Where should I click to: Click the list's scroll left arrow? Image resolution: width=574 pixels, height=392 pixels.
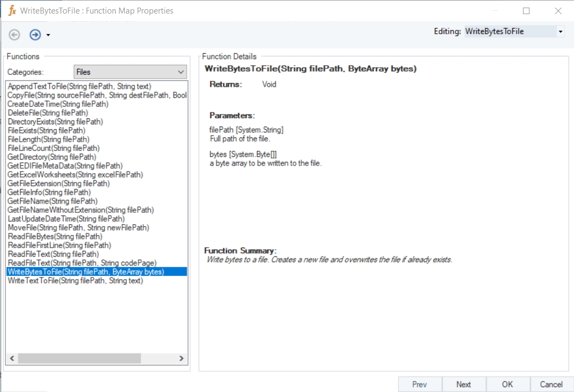tap(11, 358)
